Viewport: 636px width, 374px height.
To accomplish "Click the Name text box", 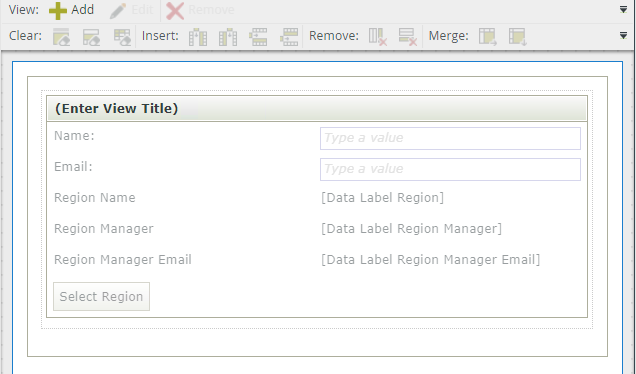I will tap(450, 138).
